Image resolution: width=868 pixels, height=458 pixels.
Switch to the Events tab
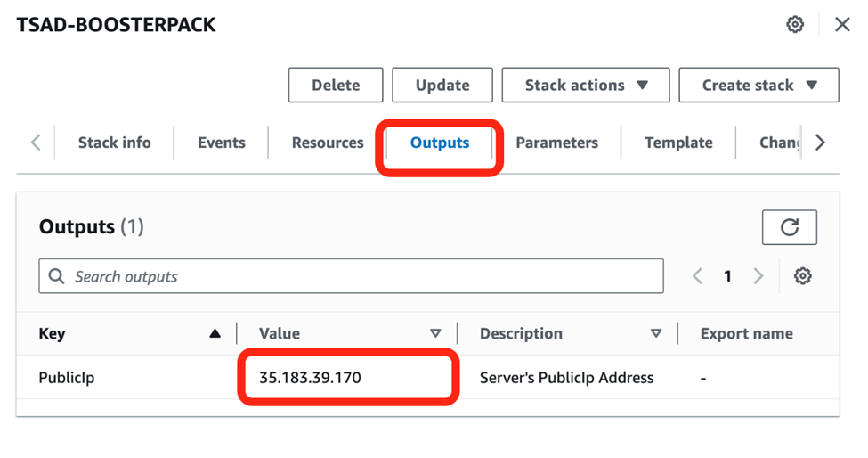tap(221, 143)
